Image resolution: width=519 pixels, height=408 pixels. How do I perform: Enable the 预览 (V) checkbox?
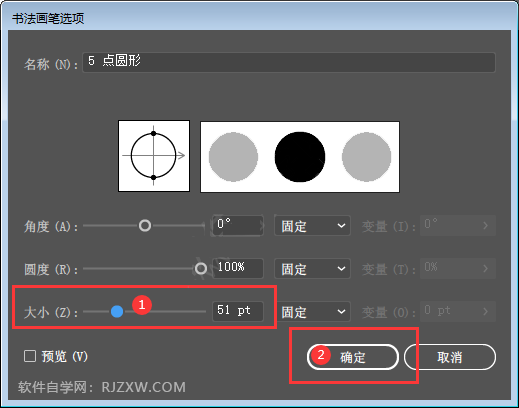click(x=30, y=356)
